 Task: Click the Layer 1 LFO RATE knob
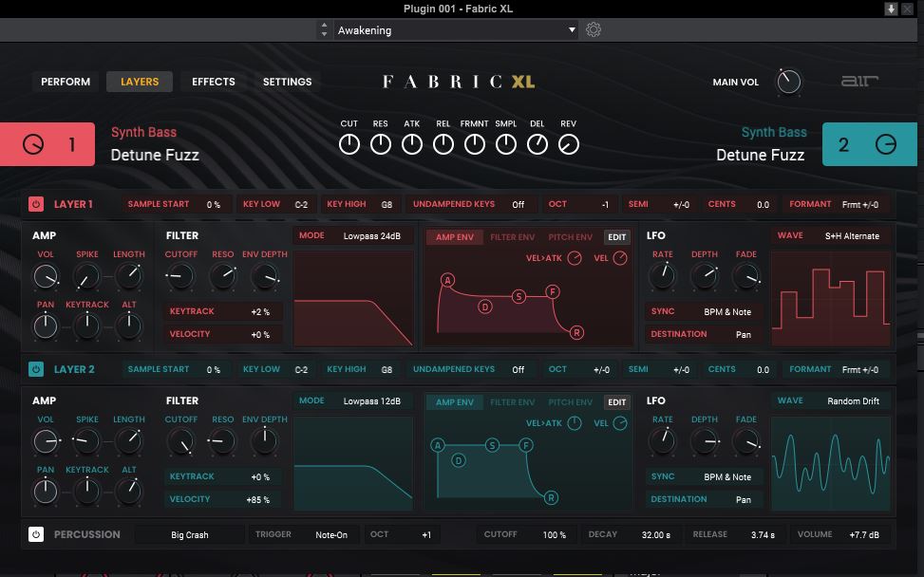[662, 276]
